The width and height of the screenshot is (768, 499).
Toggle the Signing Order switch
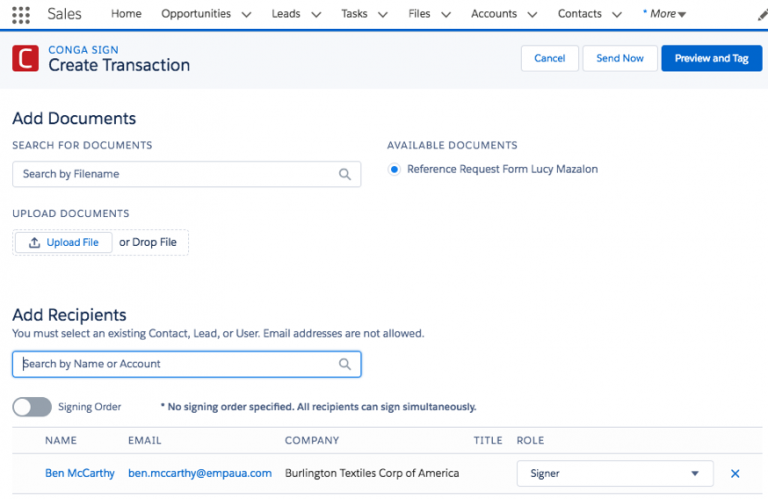(x=31, y=407)
